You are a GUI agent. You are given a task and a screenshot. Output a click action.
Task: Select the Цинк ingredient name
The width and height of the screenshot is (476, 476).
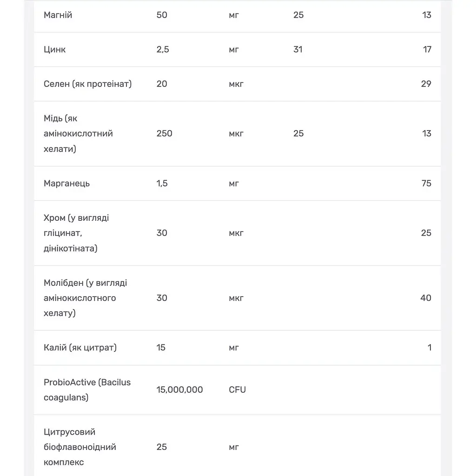tap(55, 49)
